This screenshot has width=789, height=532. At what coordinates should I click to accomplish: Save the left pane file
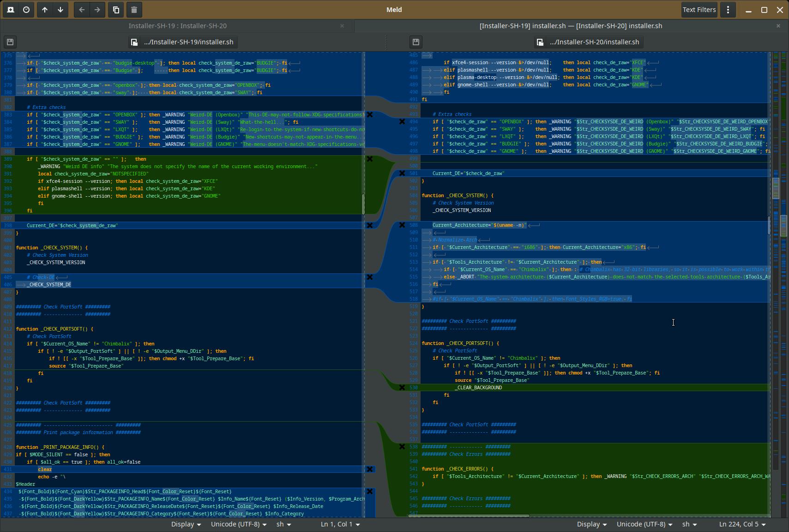[10, 42]
